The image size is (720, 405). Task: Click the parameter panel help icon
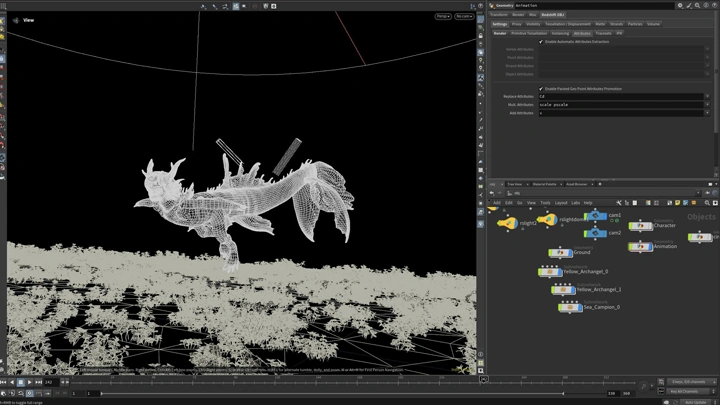(714, 6)
